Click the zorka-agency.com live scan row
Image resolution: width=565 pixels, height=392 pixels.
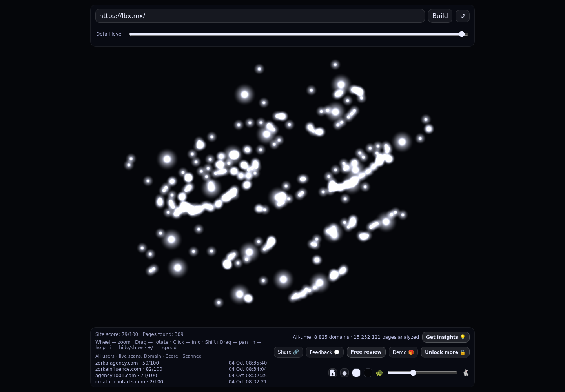tap(181, 363)
